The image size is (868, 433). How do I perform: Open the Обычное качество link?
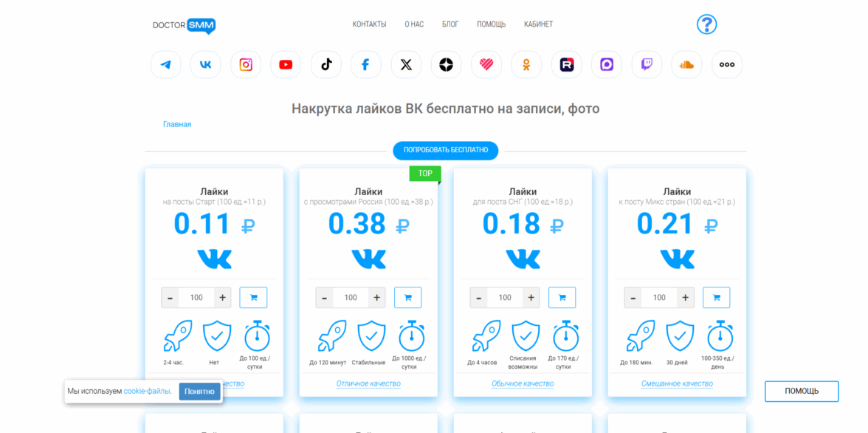523,383
